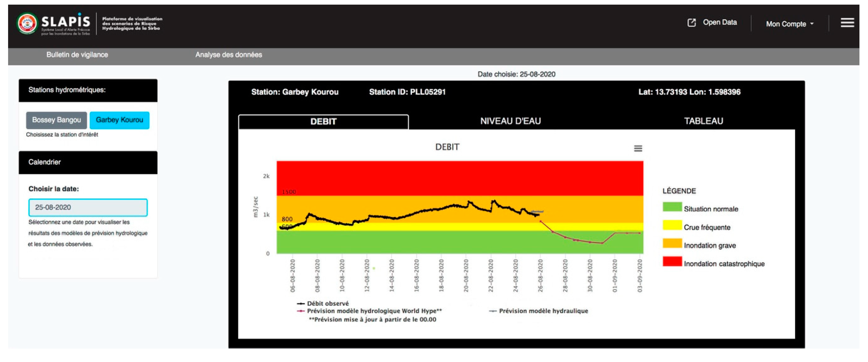Open Analyse des données menu
Image resolution: width=868 pixels, height=362 pixels.
[x=229, y=55]
